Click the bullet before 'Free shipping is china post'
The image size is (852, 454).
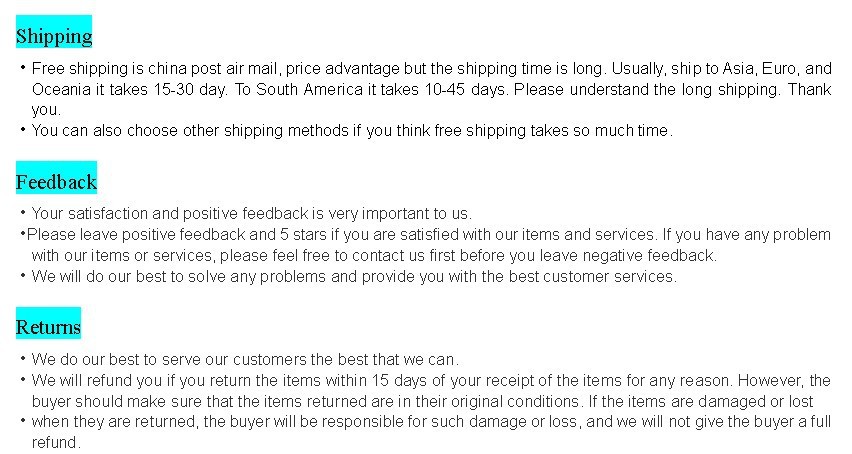pyautogui.click(x=23, y=68)
